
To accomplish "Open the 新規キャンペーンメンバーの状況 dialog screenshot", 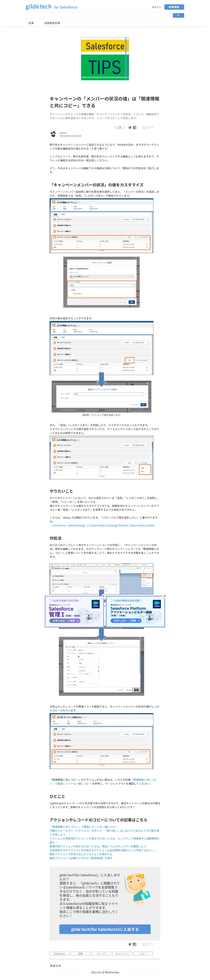I will 101,396.
